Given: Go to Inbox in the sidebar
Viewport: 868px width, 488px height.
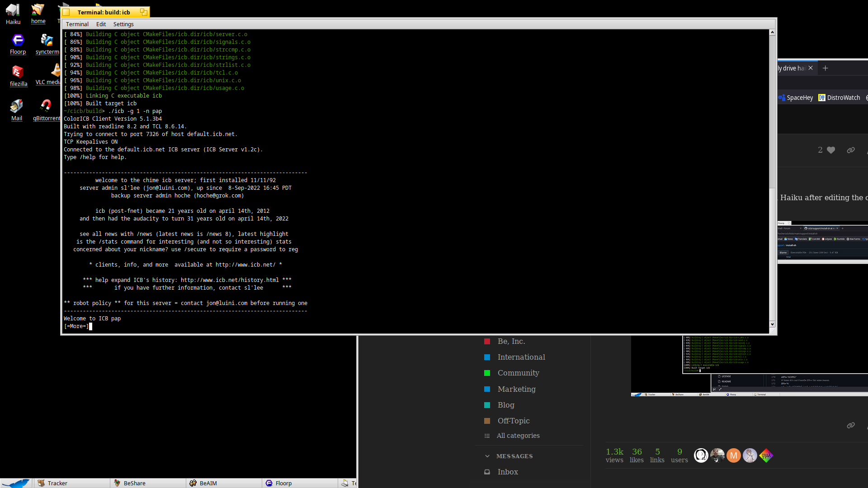Looking at the screenshot, I should tap(507, 472).
